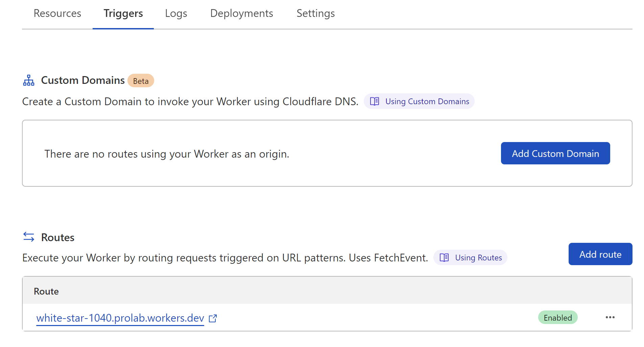The width and height of the screenshot is (644, 347).
Task: Open the Using Routes documentation link
Action: [x=470, y=258]
